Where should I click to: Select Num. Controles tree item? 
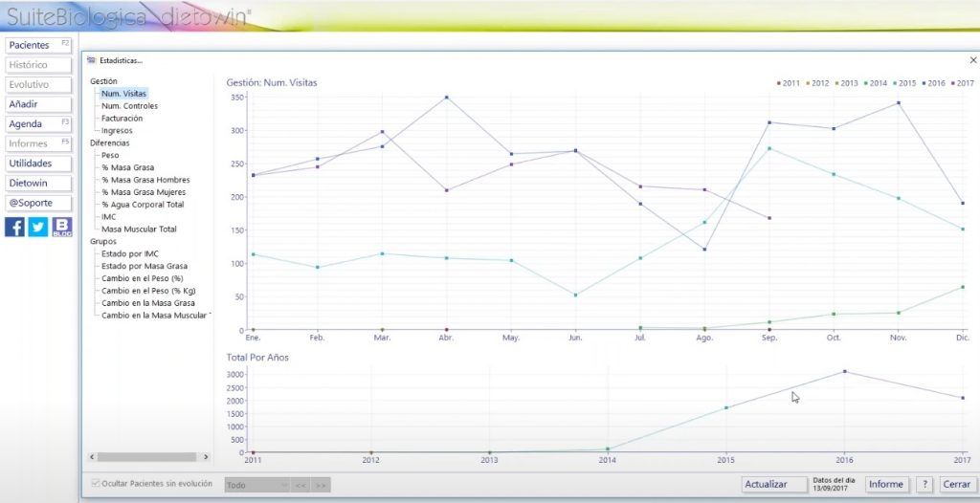point(129,106)
